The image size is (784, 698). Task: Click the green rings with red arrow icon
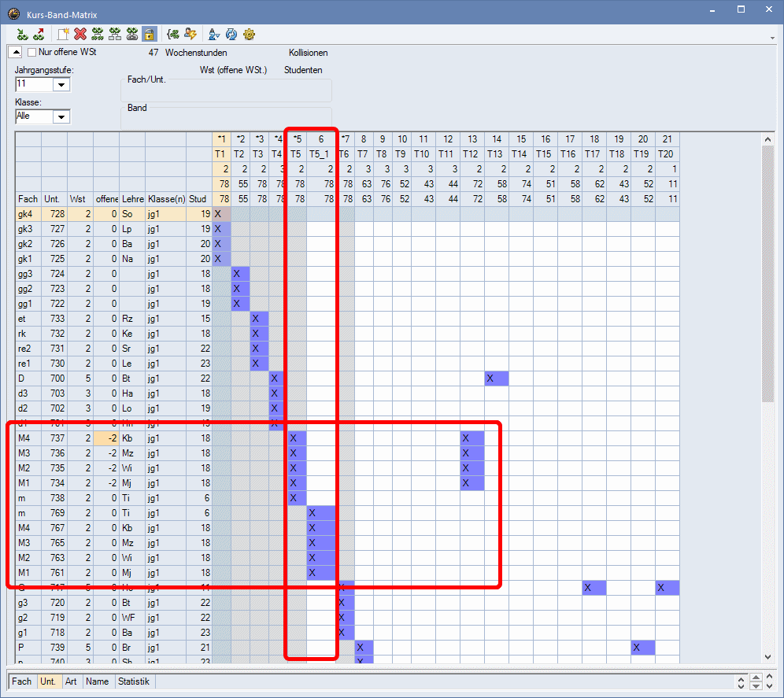[39, 34]
